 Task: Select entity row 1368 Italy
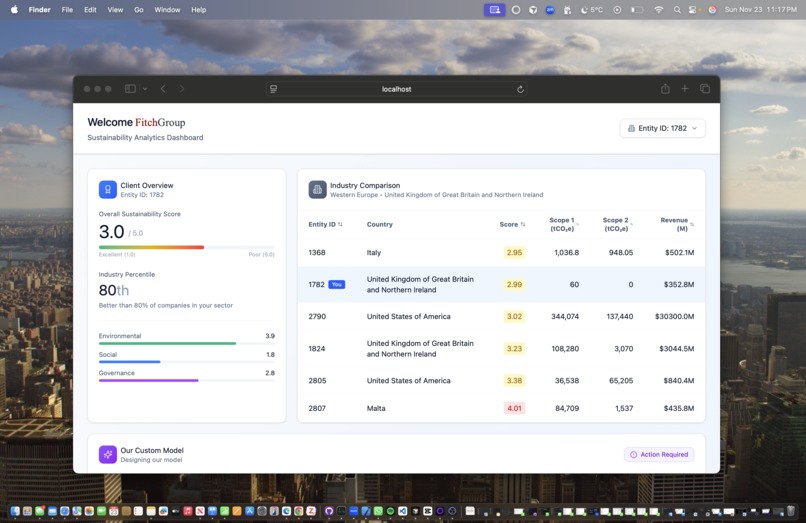(501, 253)
